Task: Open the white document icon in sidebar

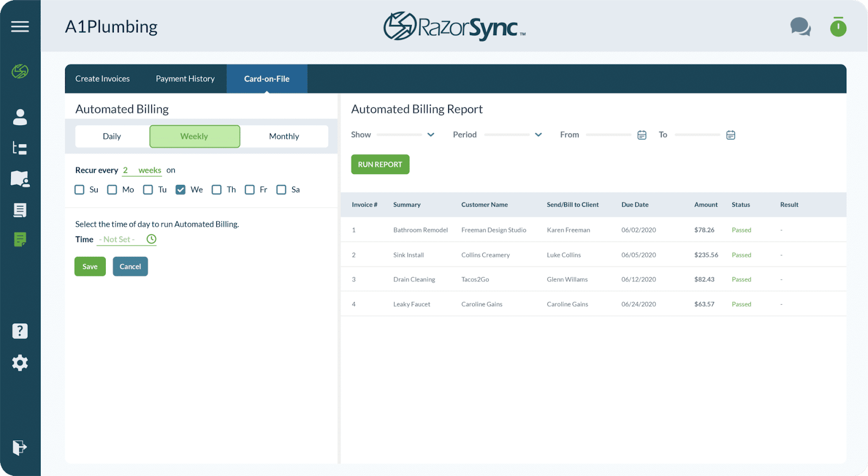Action: [20, 210]
